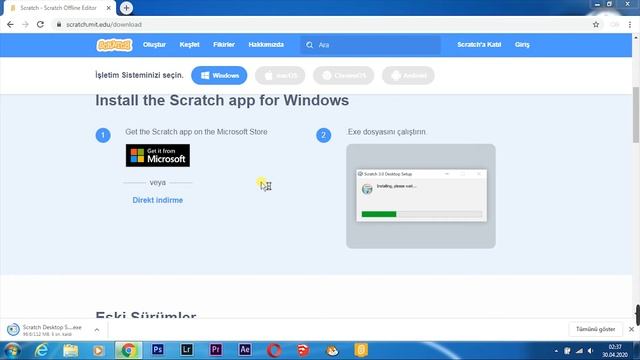Click the Scratch Desktop Setup installer image

tap(421, 196)
